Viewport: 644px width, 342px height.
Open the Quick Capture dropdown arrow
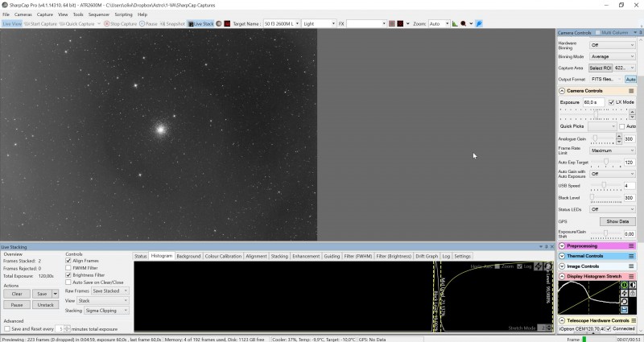(x=99, y=24)
